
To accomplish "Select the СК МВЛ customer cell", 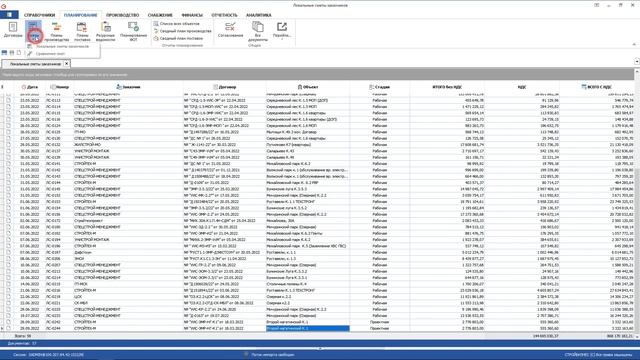I will pos(128,303).
